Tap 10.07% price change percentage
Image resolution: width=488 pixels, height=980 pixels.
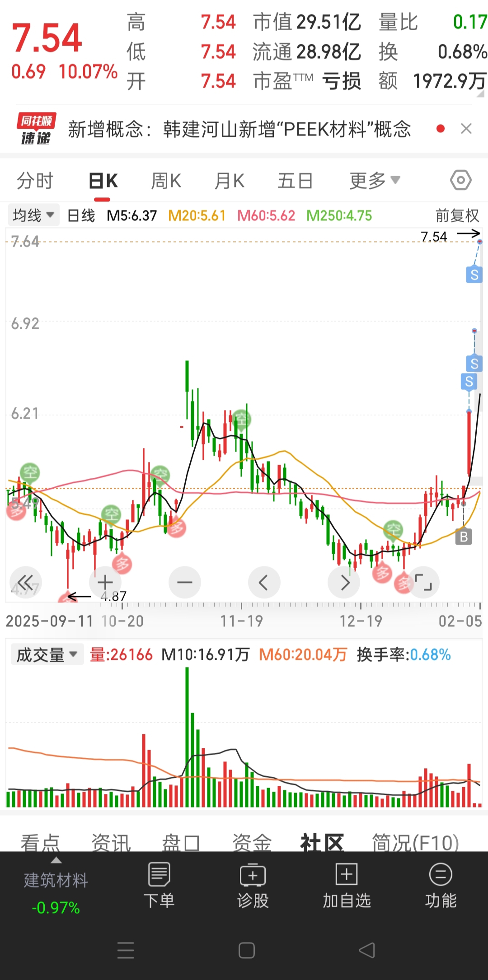[x=88, y=71]
